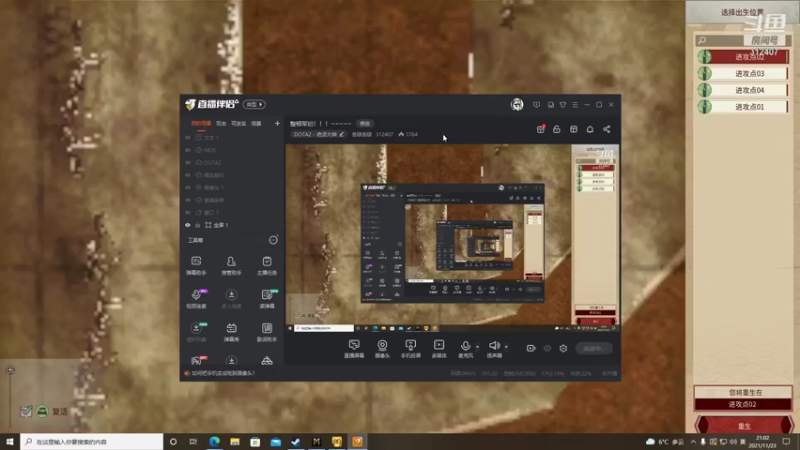
Task: Click the stream preview thumbnail
Action: (x=452, y=238)
